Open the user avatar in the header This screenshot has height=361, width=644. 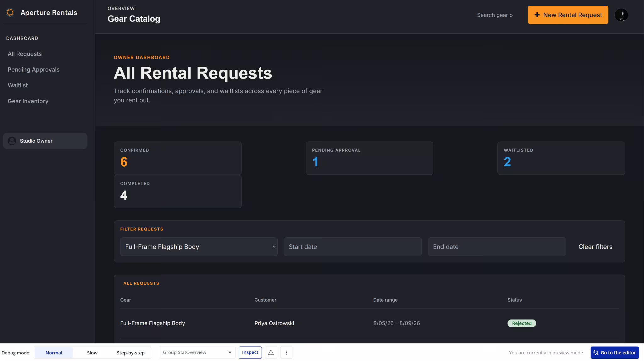pos(621,15)
